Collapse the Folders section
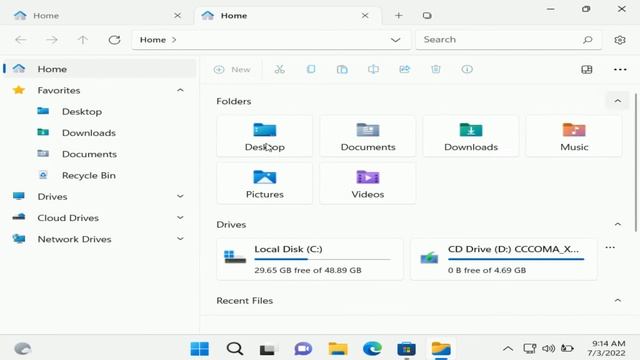 (x=618, y=101)
